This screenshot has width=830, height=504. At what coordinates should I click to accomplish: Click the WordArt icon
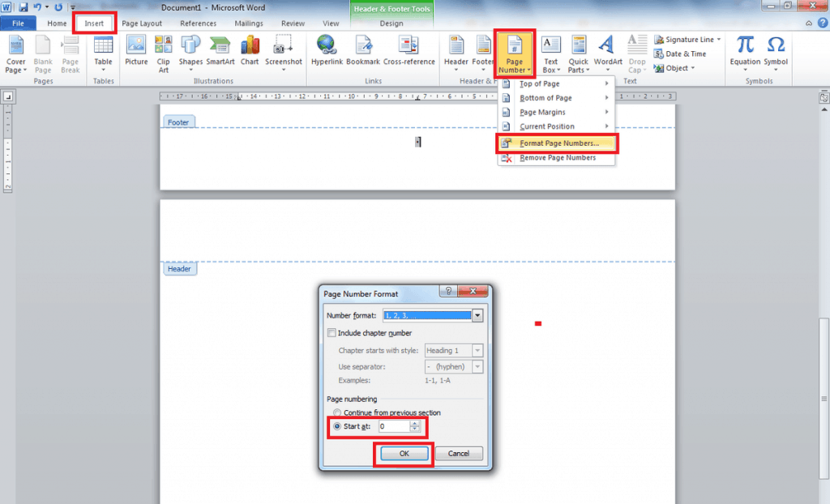click(607, 50)
